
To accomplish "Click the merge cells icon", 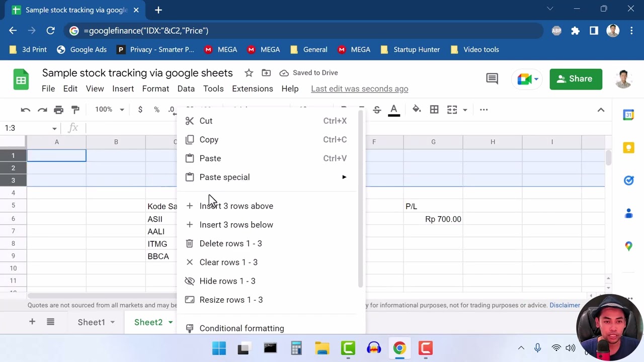I will tap(452, 110).
